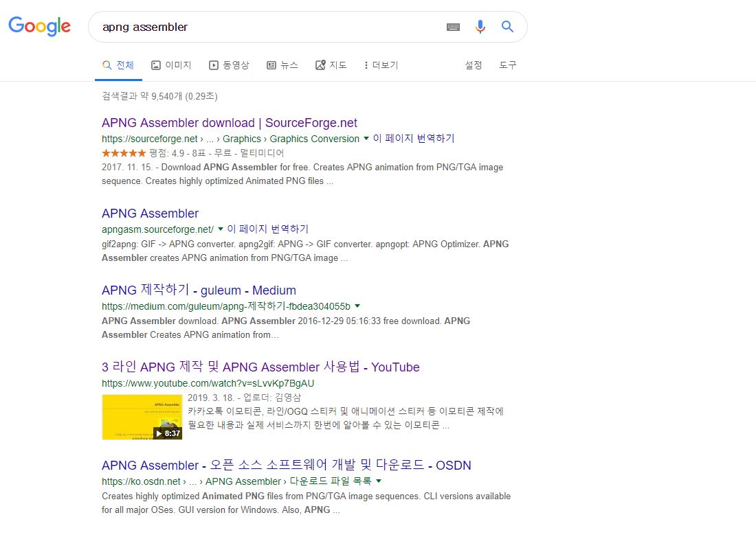The height and width of the screenshot is (537, 756).
Task: Select the 전체 (All) tab
Action: point(118,65)
